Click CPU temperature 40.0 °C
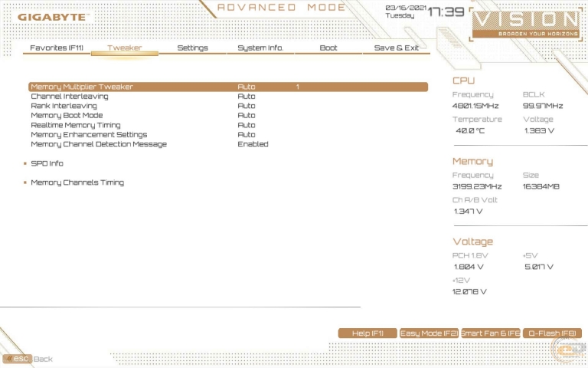This screenshot has height=368, width=588. [470, 131]
